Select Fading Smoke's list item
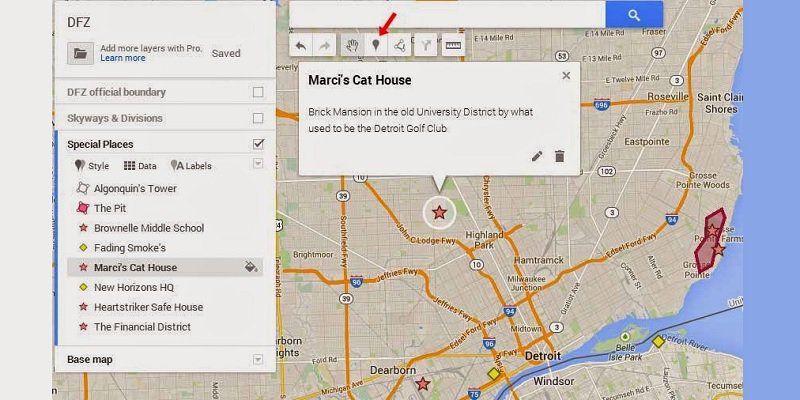This screenshot has width=800, height=400. [x=130, y=248]
